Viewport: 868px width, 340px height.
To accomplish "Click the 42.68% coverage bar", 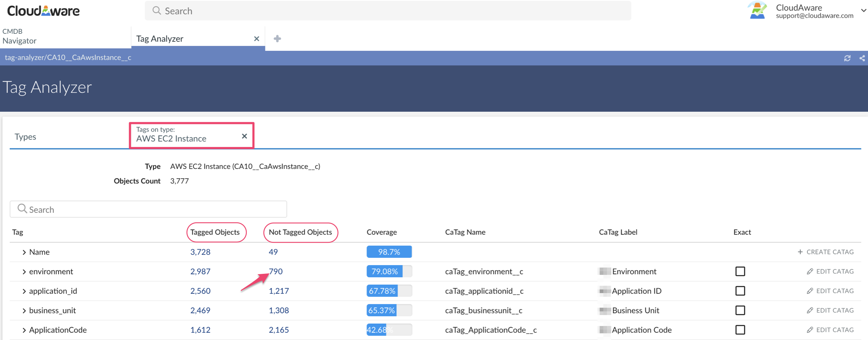I will [389, 330].
